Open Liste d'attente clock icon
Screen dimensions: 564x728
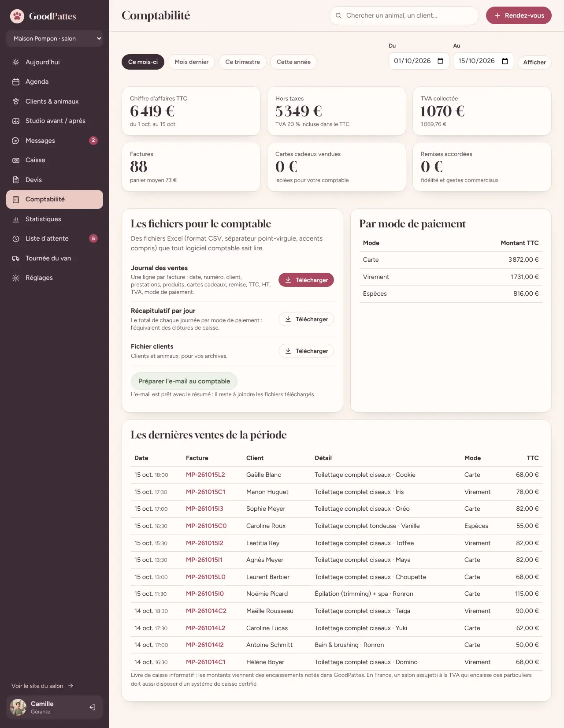pyautogui.click(x=16, y=238)
